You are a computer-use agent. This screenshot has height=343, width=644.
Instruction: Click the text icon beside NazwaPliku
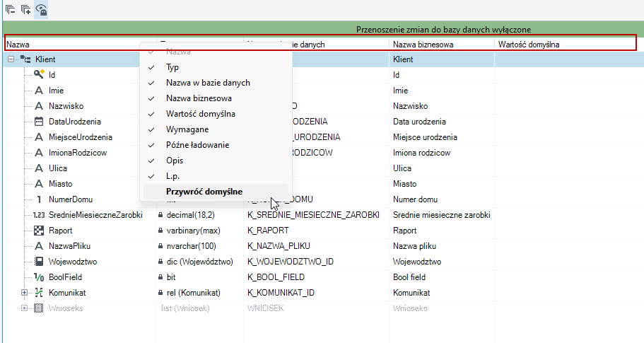point(39,246)
